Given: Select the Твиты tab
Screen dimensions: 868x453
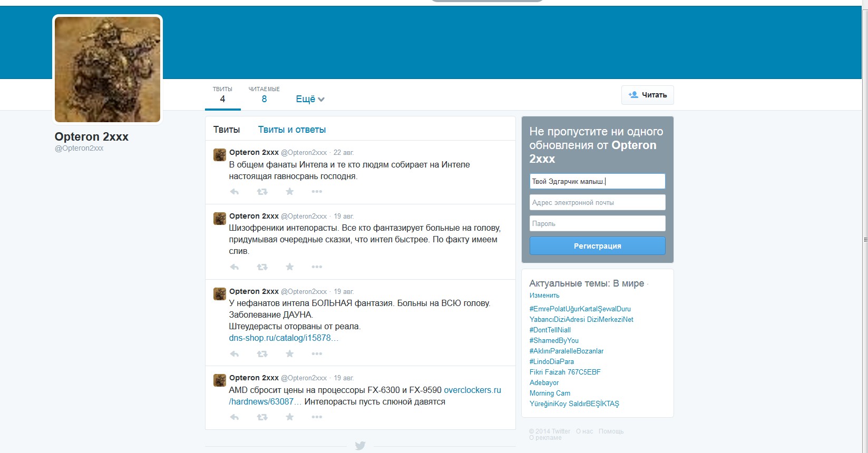Looking at the screenshot, I should [227, 130].
